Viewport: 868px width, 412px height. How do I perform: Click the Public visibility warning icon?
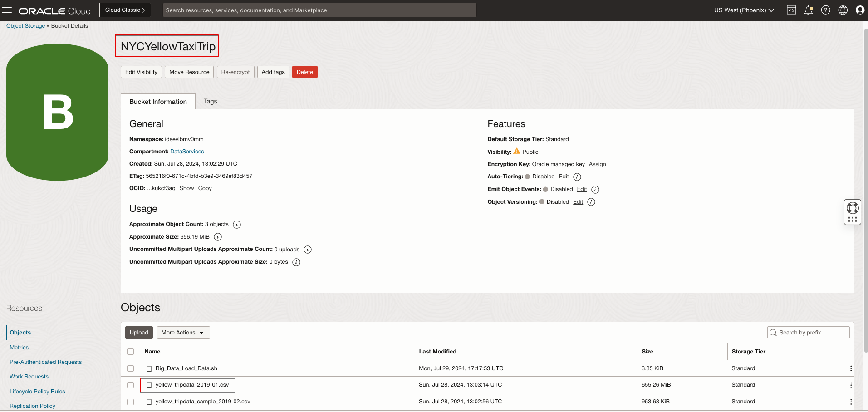517,151
